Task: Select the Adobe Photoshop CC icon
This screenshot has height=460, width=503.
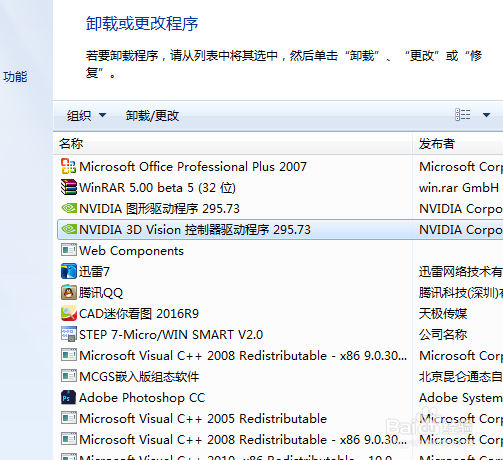Action: (69, 397)
